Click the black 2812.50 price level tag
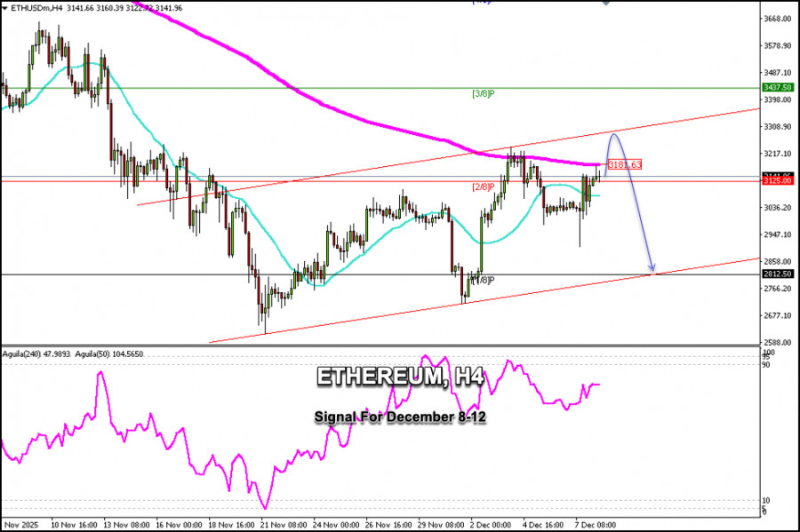Screen dimensions: 800x532 click(778, 274)
